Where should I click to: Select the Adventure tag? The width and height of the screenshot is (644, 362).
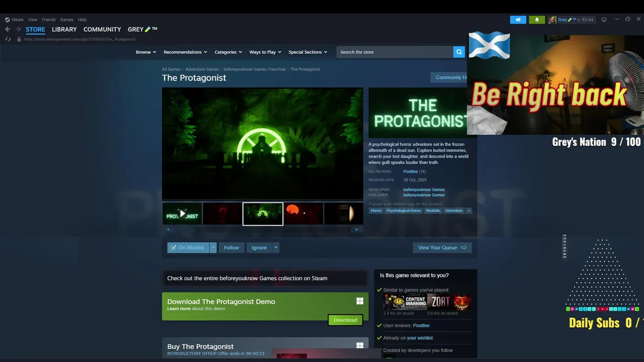coord(453,211)
